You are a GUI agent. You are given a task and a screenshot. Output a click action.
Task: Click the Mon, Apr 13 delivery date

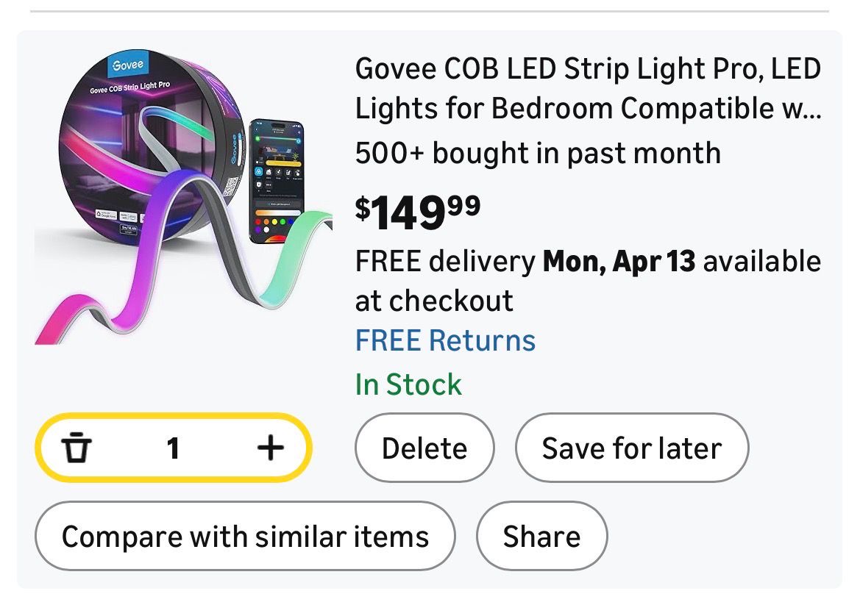[x=619, y=262]
